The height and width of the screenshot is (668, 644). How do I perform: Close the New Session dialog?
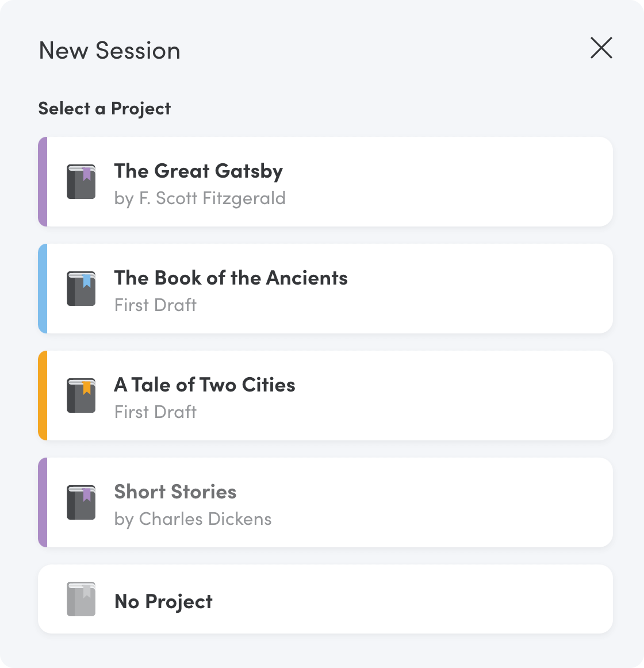click(x=601, y=48)
